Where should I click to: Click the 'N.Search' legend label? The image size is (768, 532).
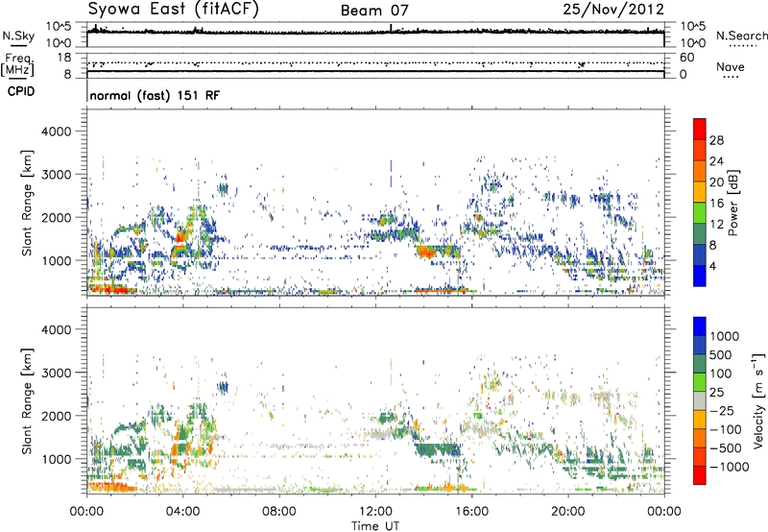741,36
